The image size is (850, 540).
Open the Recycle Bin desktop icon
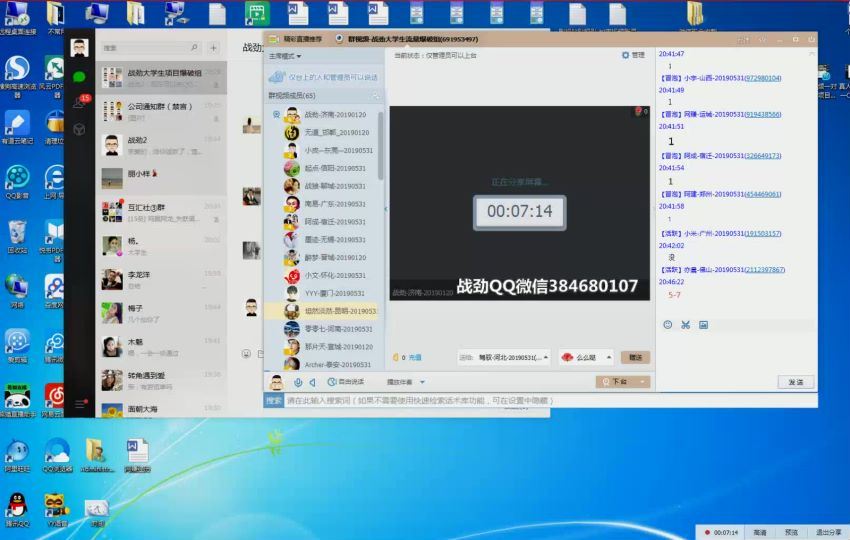click(17, 237)
